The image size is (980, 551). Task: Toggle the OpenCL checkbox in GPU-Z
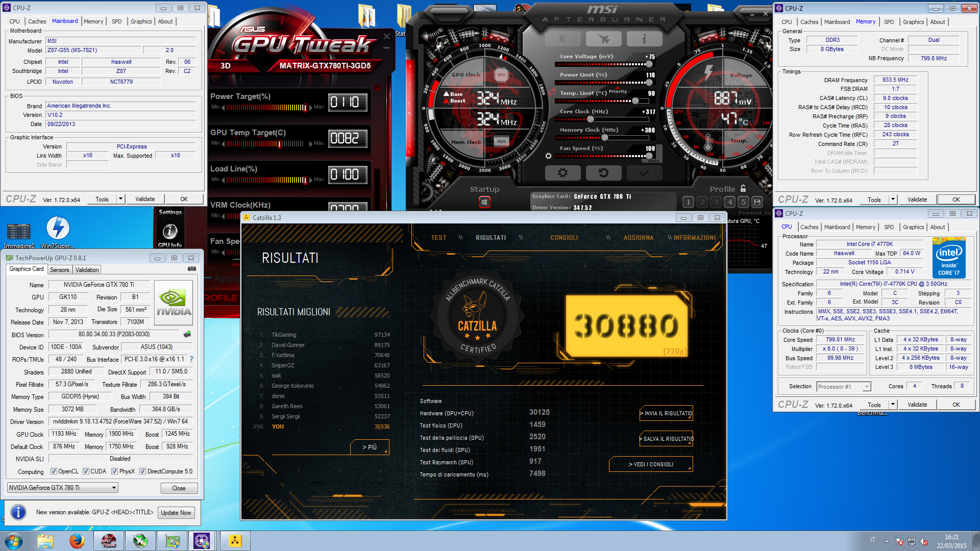coord(54,471)
